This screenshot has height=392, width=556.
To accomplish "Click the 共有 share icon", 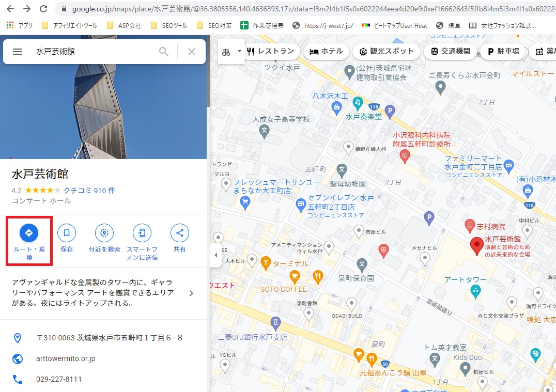I will tap(179, 233).
